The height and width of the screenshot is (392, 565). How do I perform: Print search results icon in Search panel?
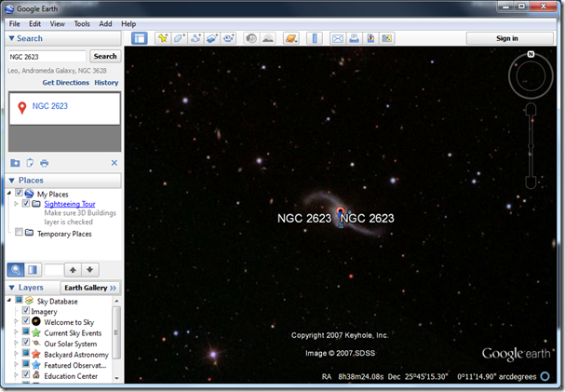pyautogui.click(x=45, y=163)
